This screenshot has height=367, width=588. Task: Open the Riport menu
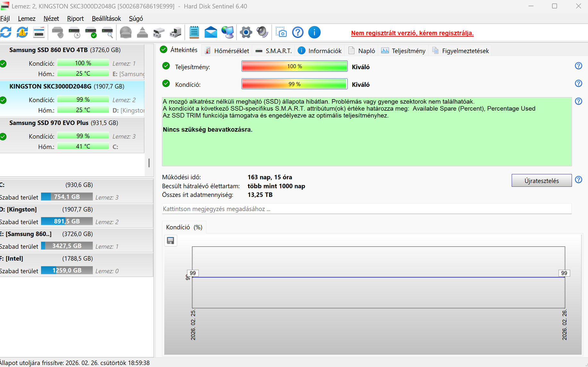(x=75, y=19)
